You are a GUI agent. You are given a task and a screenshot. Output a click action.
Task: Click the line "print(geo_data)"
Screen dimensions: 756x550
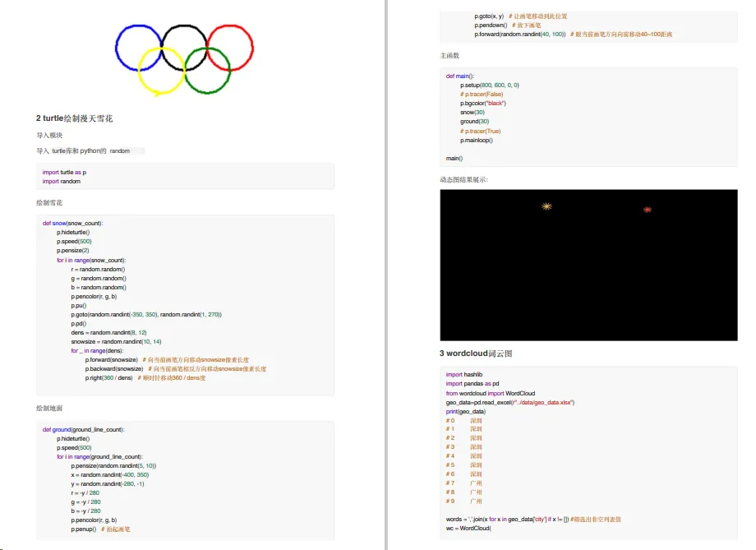466,412
